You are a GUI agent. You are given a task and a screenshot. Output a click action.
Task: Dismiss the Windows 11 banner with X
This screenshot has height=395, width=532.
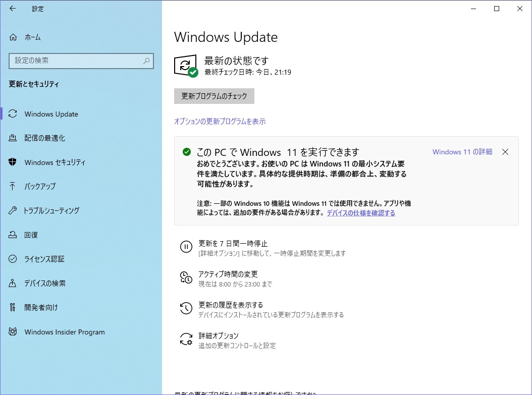point(505,152)
